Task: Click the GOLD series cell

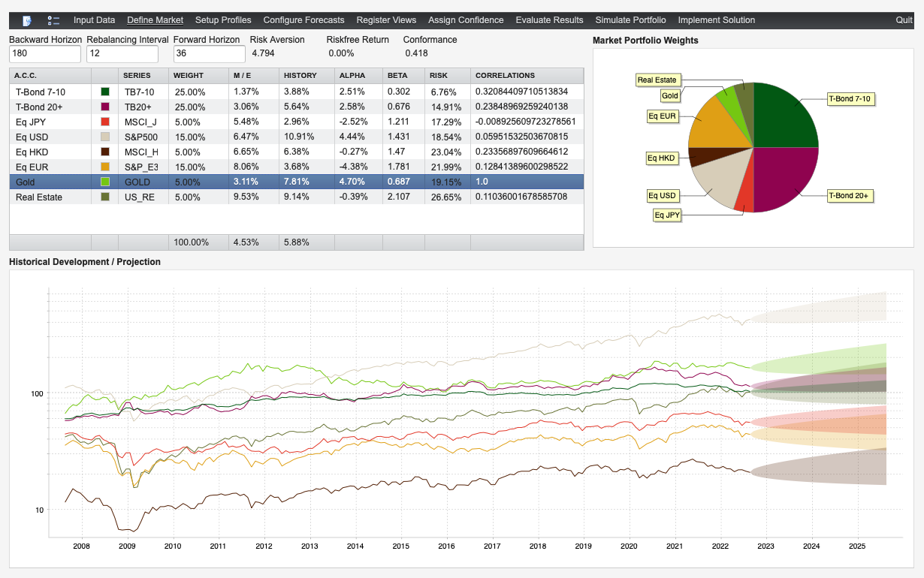Action: tap(143, 182)
